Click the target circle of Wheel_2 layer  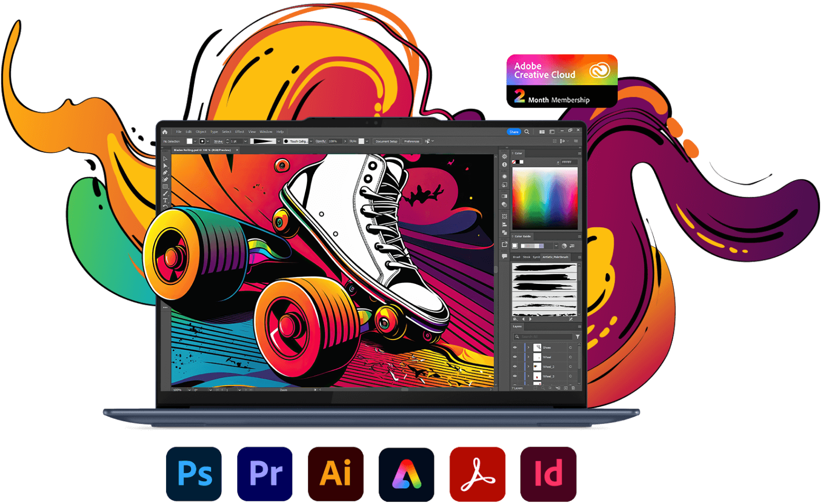point(570,367)
